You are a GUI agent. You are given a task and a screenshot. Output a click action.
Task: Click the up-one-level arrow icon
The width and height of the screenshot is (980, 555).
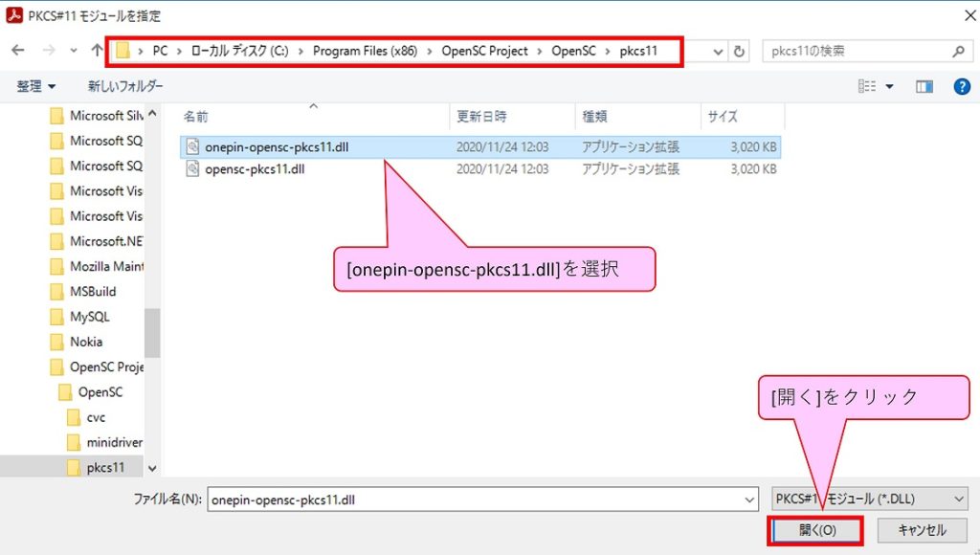click(x=97, y=51)
